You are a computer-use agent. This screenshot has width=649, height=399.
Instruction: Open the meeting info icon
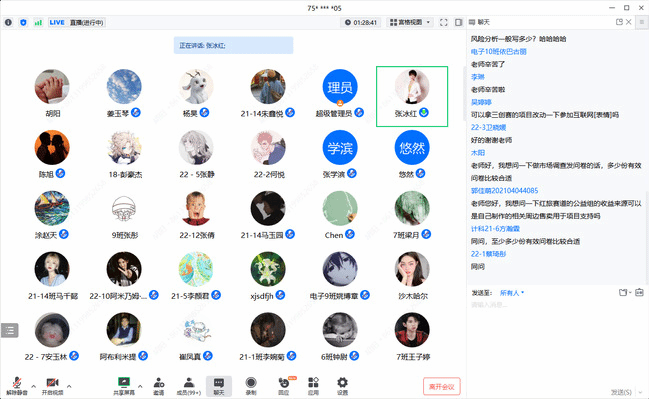click(x=8, y=22)
